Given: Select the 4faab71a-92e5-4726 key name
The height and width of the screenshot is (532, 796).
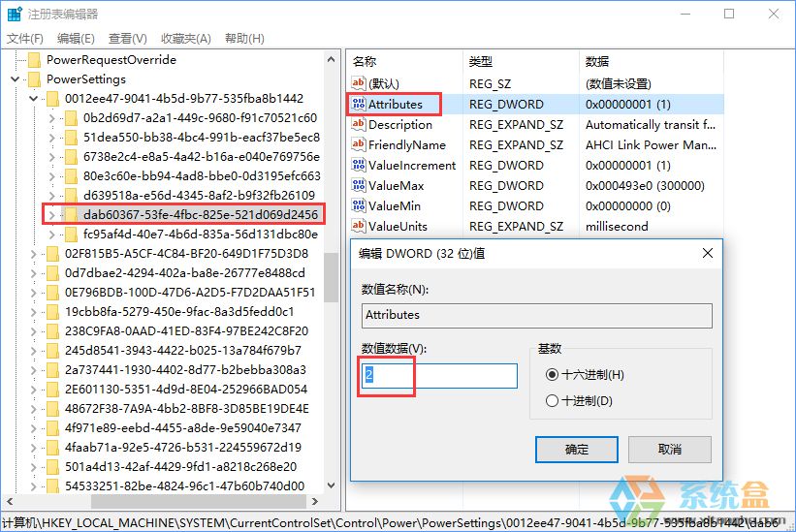Looking at the screenshot, I should coord(182,448).
